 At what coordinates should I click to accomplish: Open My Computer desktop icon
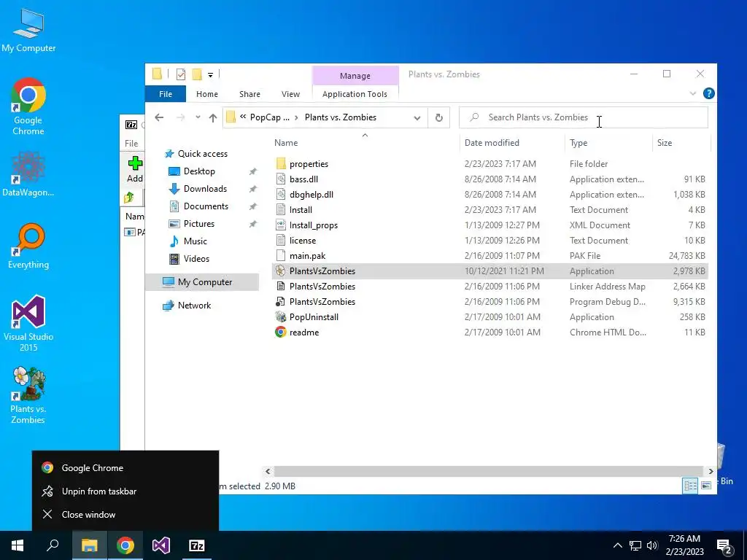[x=28, y=31]
